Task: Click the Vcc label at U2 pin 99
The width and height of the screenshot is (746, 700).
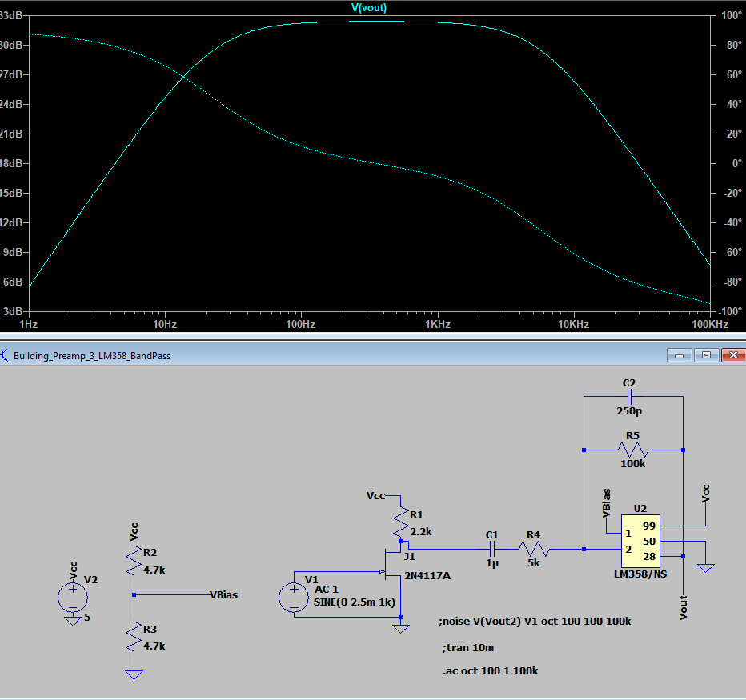Action: click(705, 493)
